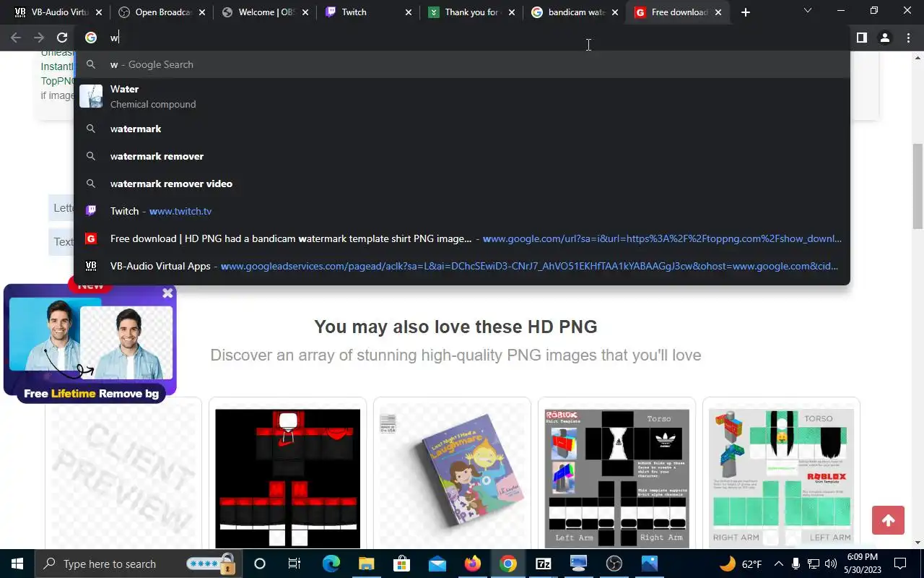Switch to the VB-Audio Virtual tab
The height and width of the screenshot is (578, 924).
pyautogui.click(x=58, y=12)
